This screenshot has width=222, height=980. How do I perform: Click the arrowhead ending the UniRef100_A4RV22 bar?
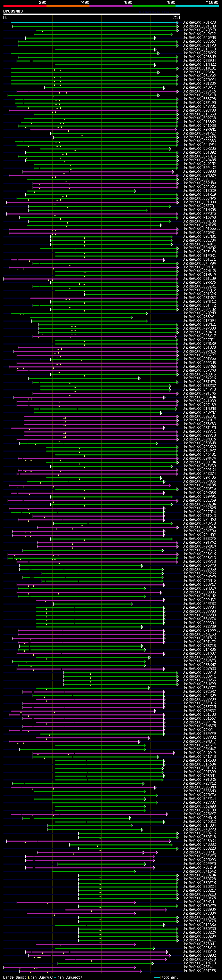coord(171,34)
